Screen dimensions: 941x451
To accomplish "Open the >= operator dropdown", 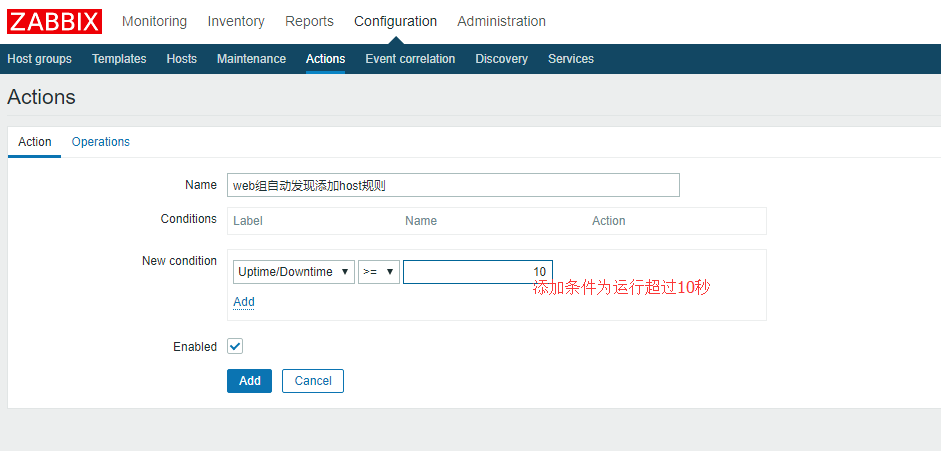I will [x=379, y=272].
